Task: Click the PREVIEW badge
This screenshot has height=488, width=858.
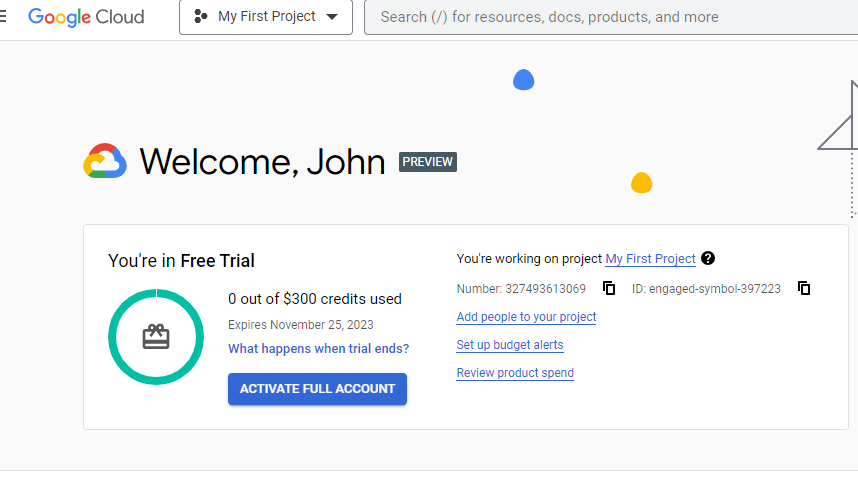Action: click(x=428, y=162)
